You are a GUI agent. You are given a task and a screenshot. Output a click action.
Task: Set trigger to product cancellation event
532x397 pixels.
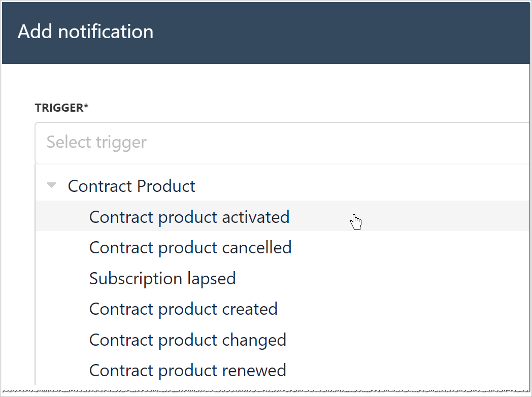(x=190, y=248)
